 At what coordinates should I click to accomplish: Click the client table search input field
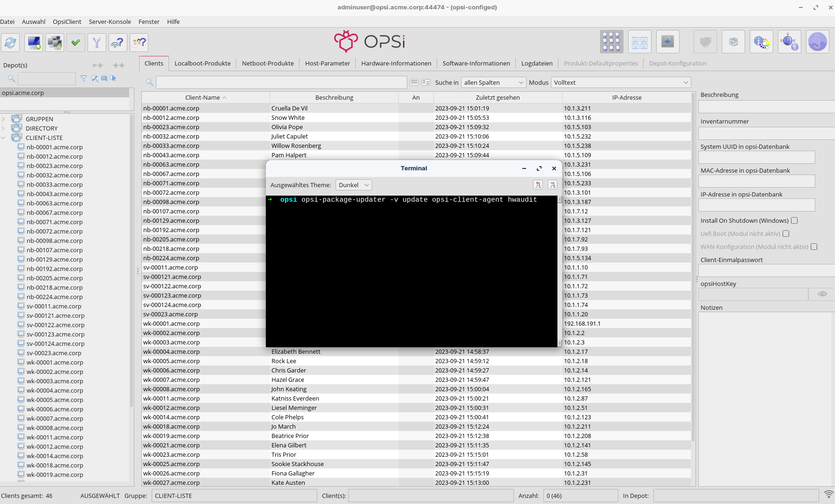pyautogui.click(x=281, y=82)
